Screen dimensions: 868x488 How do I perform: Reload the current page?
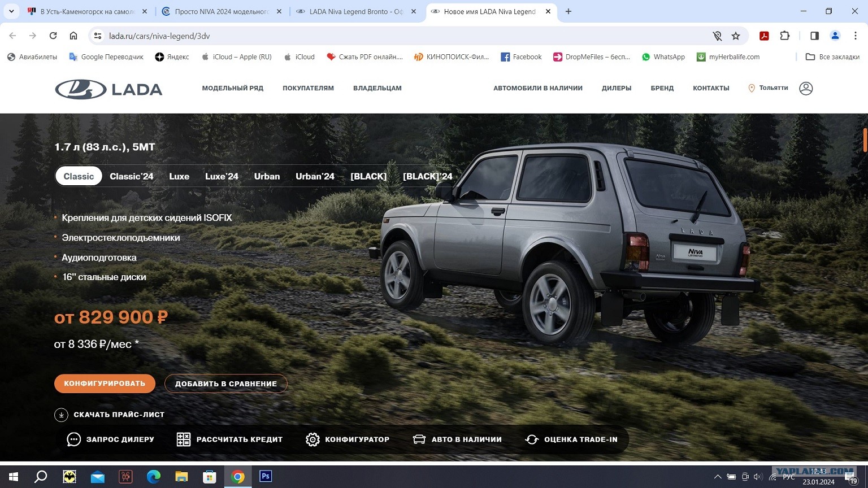[x=53, y=36]
